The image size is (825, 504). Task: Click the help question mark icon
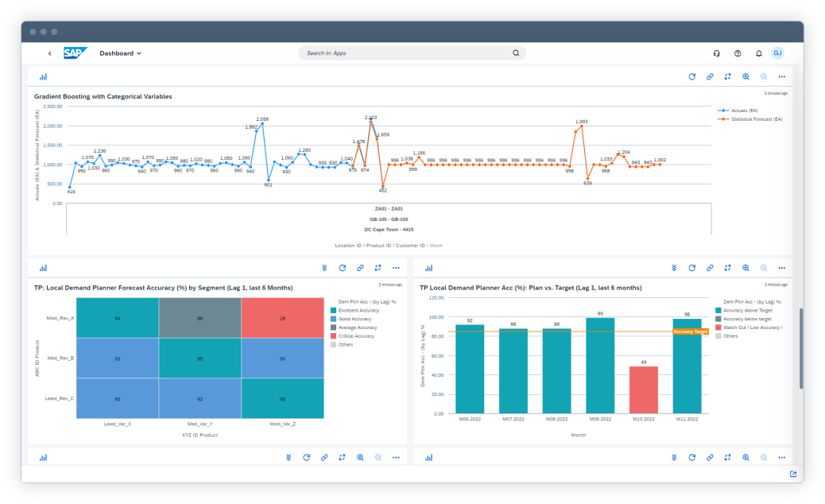[738, 53]
